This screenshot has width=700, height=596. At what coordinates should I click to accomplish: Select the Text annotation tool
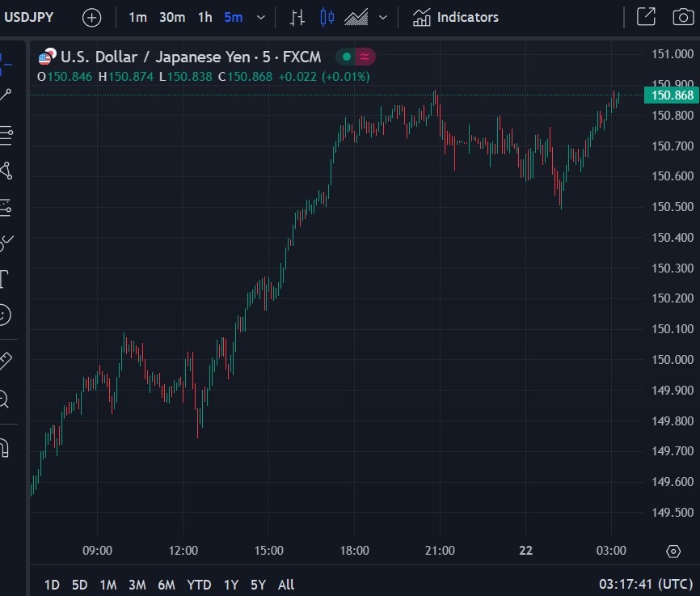click(4, 279)
